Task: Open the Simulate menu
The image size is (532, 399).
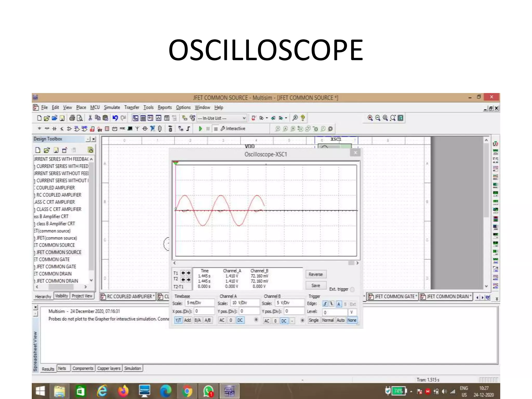Action: (112, 107)
